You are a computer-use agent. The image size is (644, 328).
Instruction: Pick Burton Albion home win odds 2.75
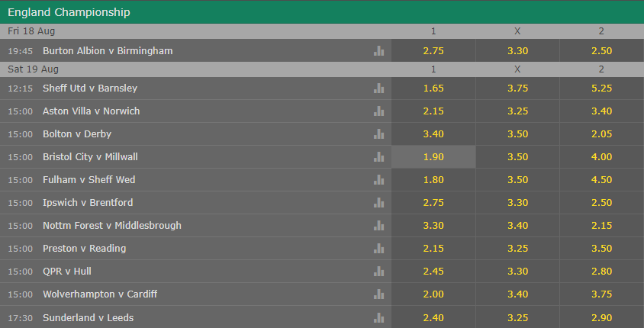coord(433,51)
